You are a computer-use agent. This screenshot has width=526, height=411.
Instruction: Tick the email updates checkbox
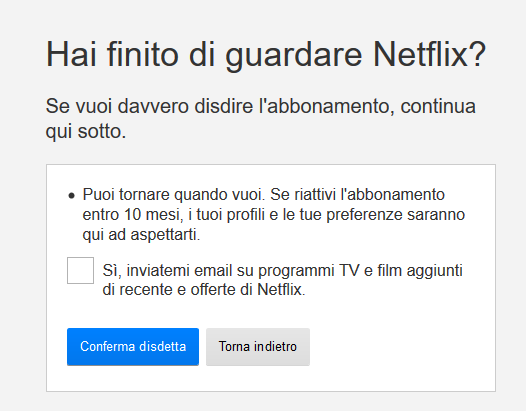(81, 270)
